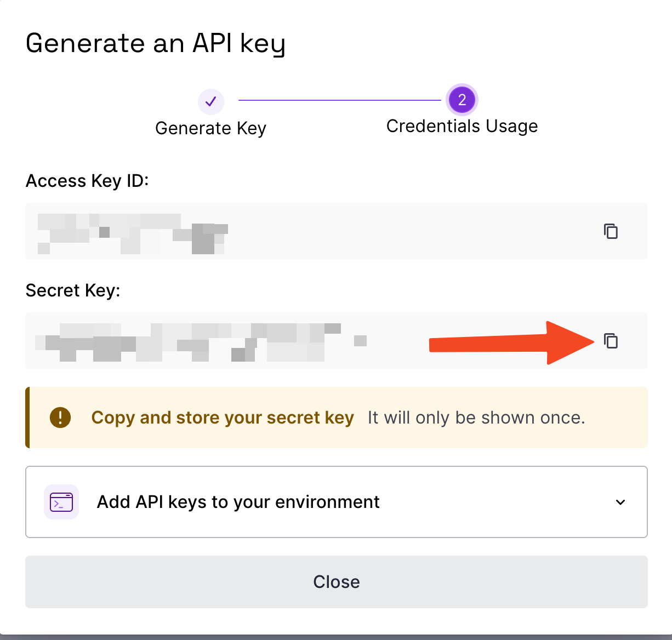Click the Generate Key checkmark step icon
The height and width of the screenshot is (640, 672).
211,101
